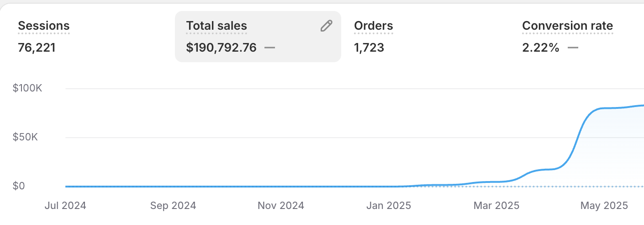The height and width of the screenshot is (225, 644).
Task: Click the 76,221 sessions value
Action: click(37, 47)
